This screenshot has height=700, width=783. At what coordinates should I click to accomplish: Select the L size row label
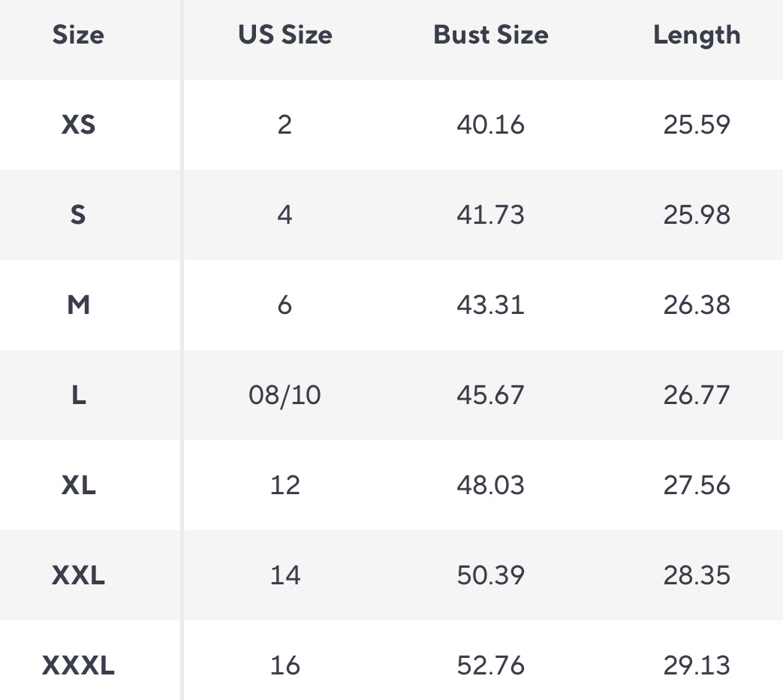tap(78, 395)
